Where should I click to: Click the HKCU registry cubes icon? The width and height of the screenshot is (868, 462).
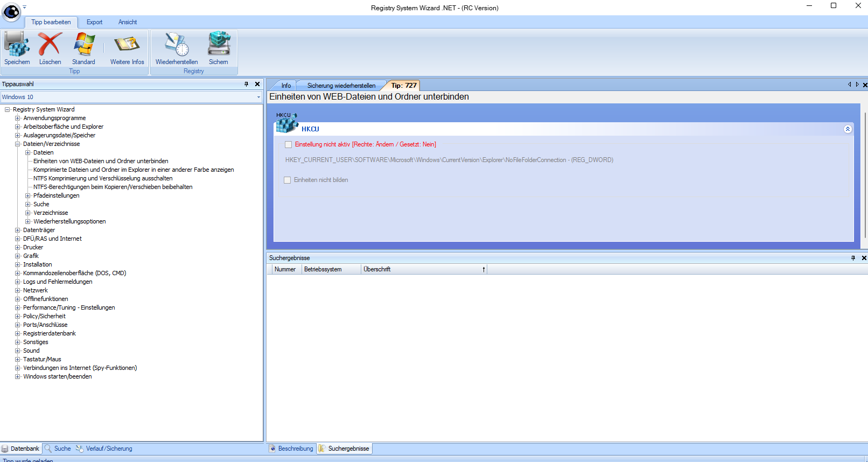[x=286, y=122]
